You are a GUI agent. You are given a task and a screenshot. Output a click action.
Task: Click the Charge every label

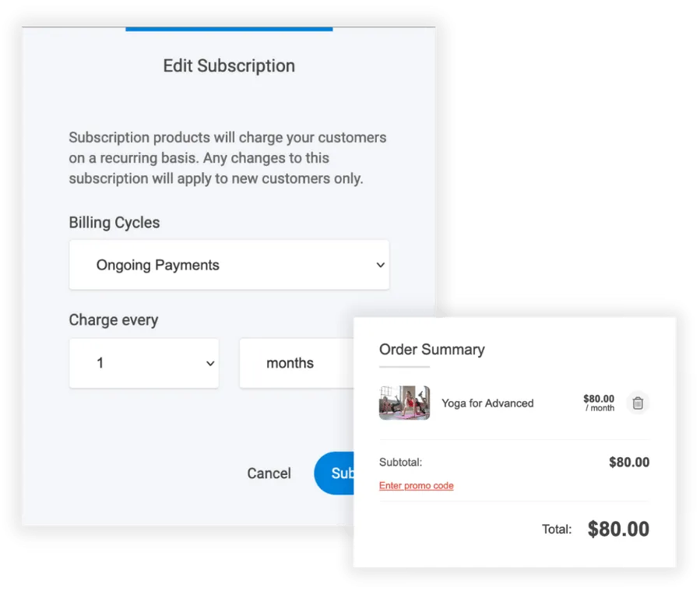pyautogui.click(x=114, y=319)
